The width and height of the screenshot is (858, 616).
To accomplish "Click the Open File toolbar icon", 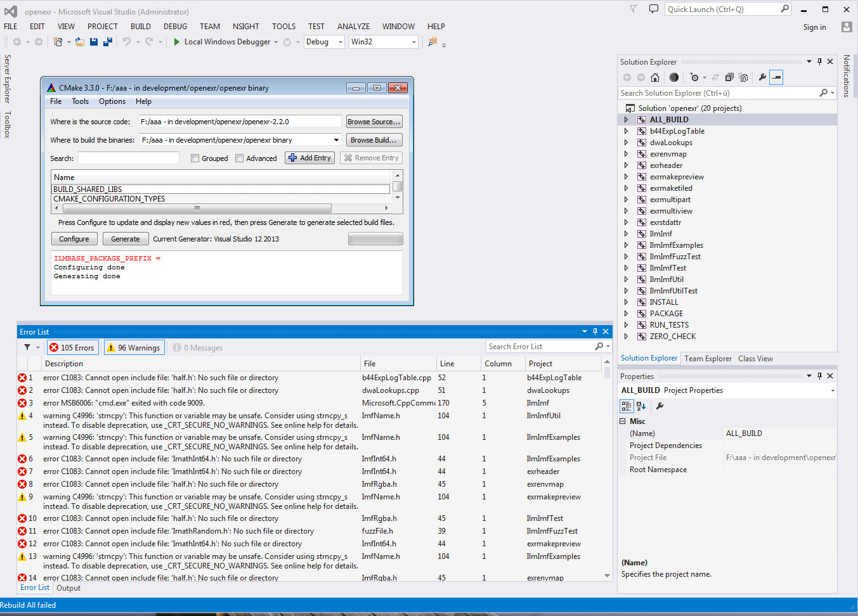I will point(80,42).
